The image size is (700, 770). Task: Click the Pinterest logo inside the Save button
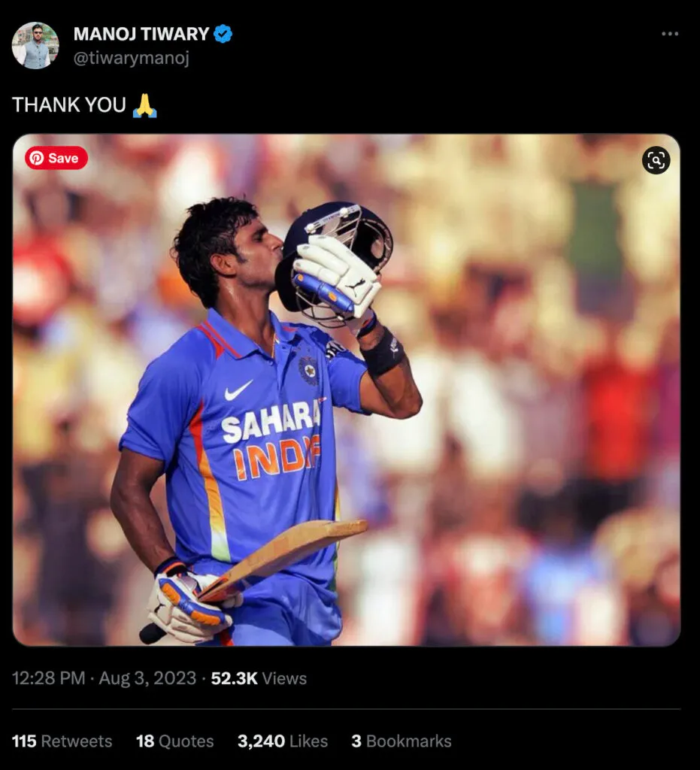pyautogui.click(x=36, y=158)
